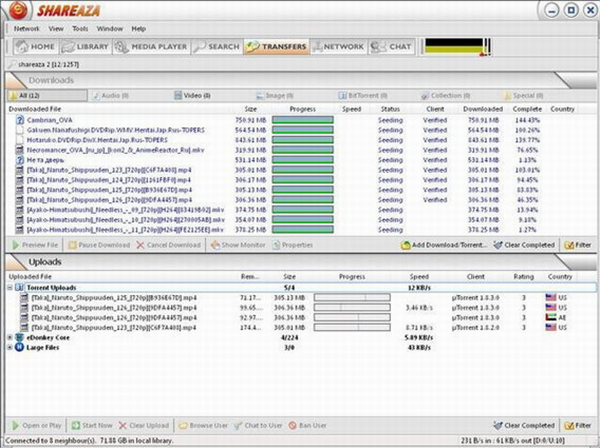This screenshot has width=600, height=448.
Task: Expand the eDonkey Core group
Action: point(11,337)
